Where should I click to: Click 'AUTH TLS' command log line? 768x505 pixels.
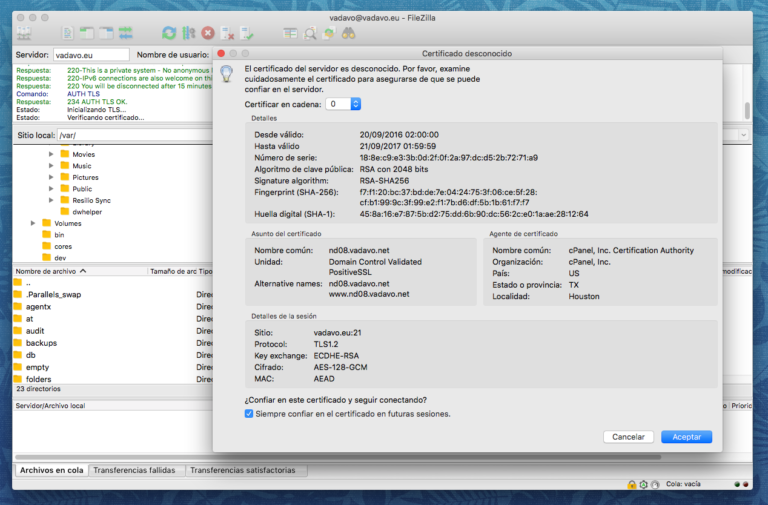(83, 94)
